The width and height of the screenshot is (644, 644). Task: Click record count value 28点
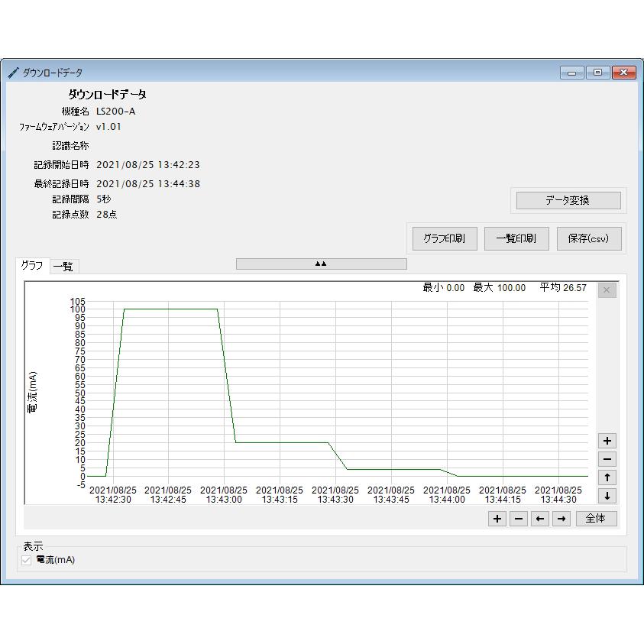point(107,215)
